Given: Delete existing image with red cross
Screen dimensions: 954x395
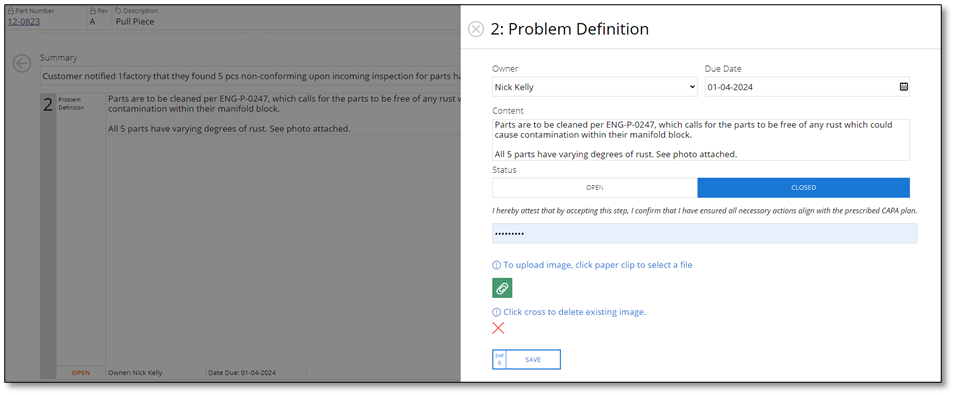Looking at the screenshot, I should (498, 329).
